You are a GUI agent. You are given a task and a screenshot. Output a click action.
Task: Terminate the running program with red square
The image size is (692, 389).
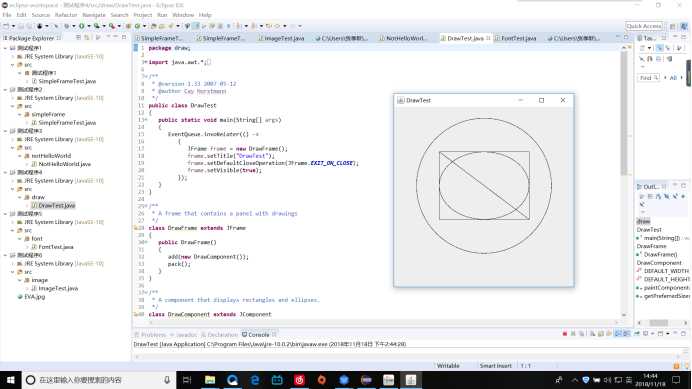564,334
